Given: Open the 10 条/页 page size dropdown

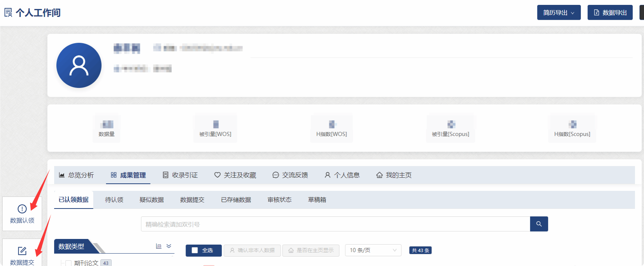Looking at the screenshot, I should click(x=373, y=250).
